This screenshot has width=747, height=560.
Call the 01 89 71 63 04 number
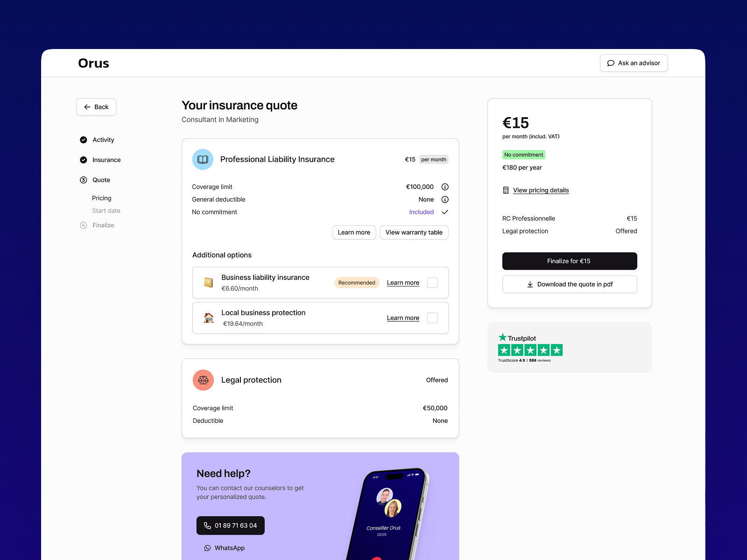tap(230, 525)
